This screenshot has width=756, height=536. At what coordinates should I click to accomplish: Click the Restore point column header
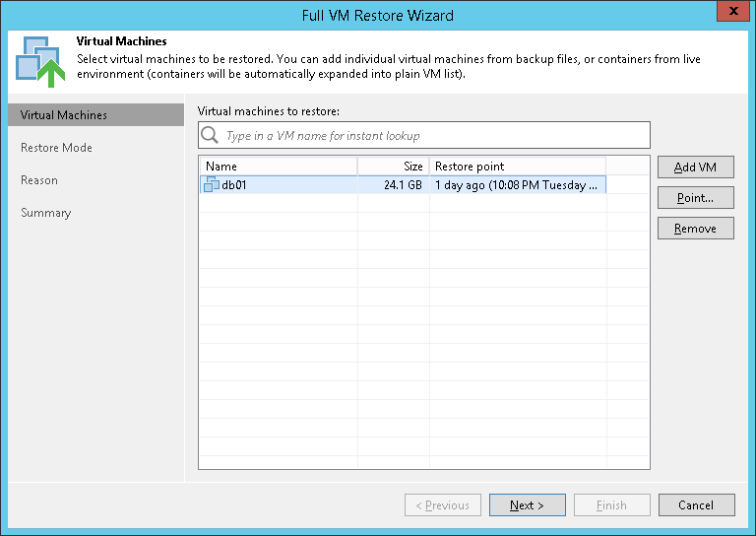[517, 167]
